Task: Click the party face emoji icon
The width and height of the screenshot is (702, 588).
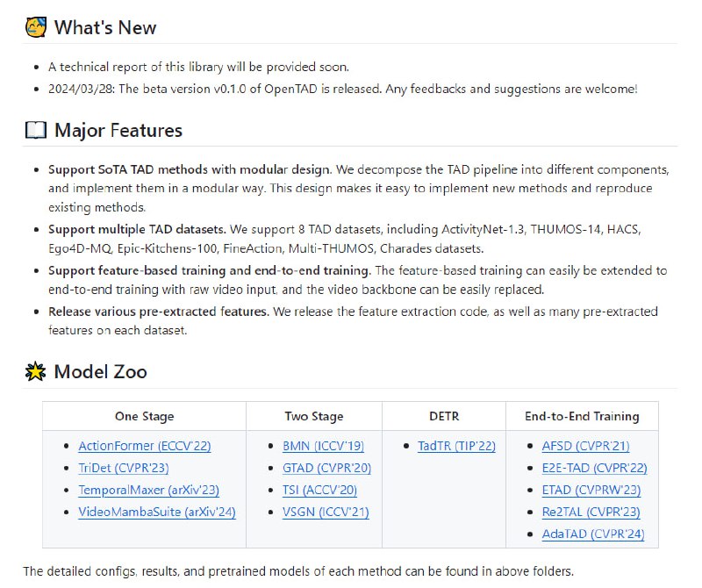Action: coord(35,27)
